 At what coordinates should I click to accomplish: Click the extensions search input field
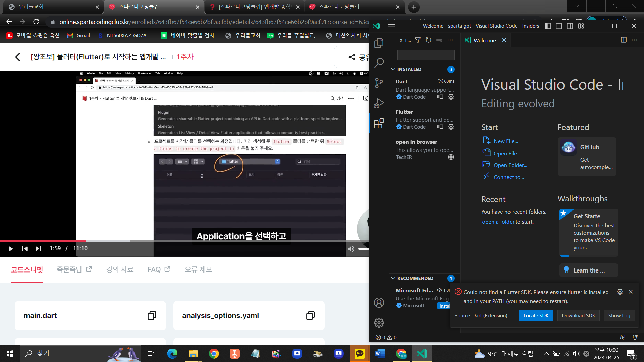click(426, 55)
